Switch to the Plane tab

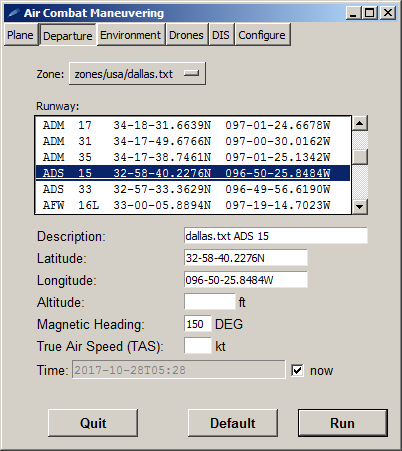pyautogui.click(x=21, y=35)
